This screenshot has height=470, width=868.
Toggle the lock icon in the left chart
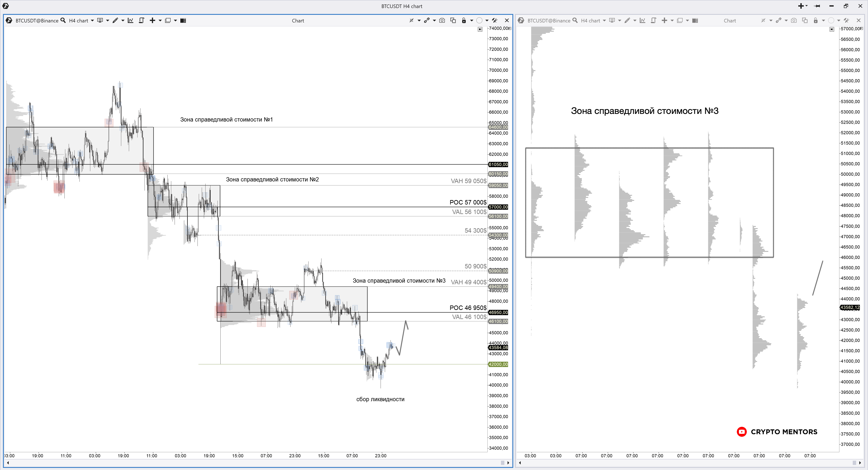coord(464,21)
